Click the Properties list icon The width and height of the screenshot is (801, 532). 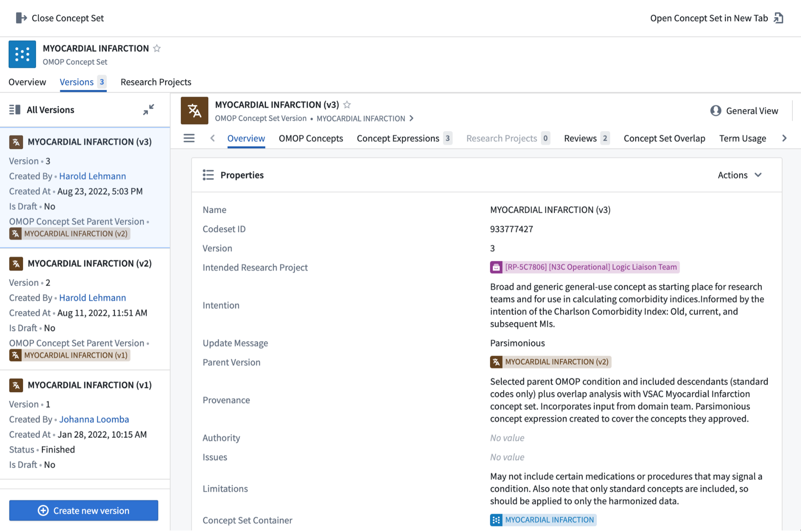[x=208, y=175]
